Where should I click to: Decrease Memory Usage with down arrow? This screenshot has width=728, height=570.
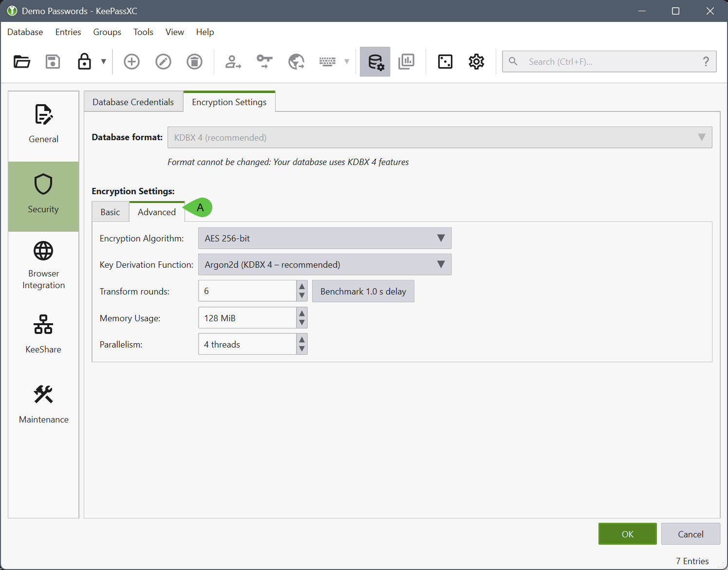tap(302, 323)
